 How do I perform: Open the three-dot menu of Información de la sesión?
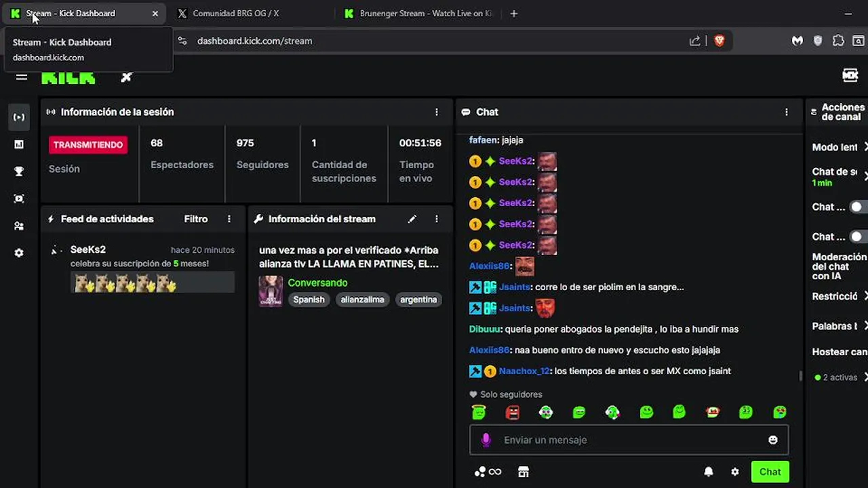pos(437,112)
